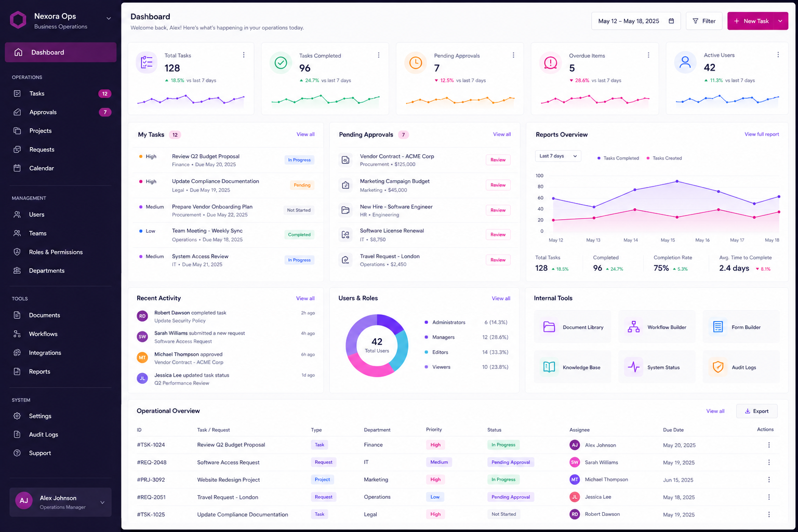Open options menu on Overdue Items card

pos(648,55)
